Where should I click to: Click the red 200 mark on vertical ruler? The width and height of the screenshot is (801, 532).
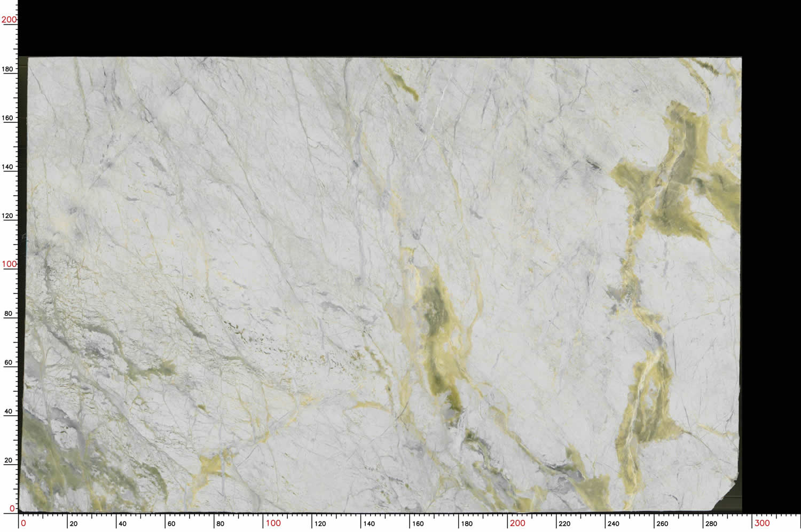click(9, 20)
